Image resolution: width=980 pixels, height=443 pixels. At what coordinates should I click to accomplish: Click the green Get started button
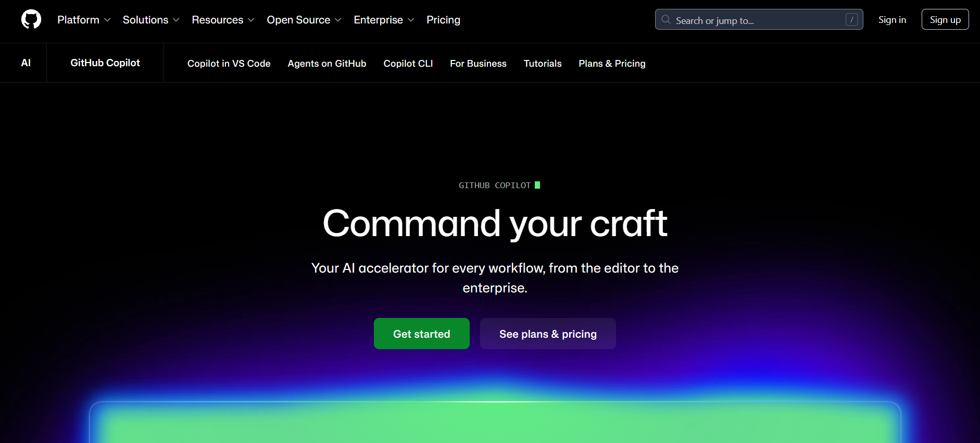pyautogui.click(x=422, y=334)
